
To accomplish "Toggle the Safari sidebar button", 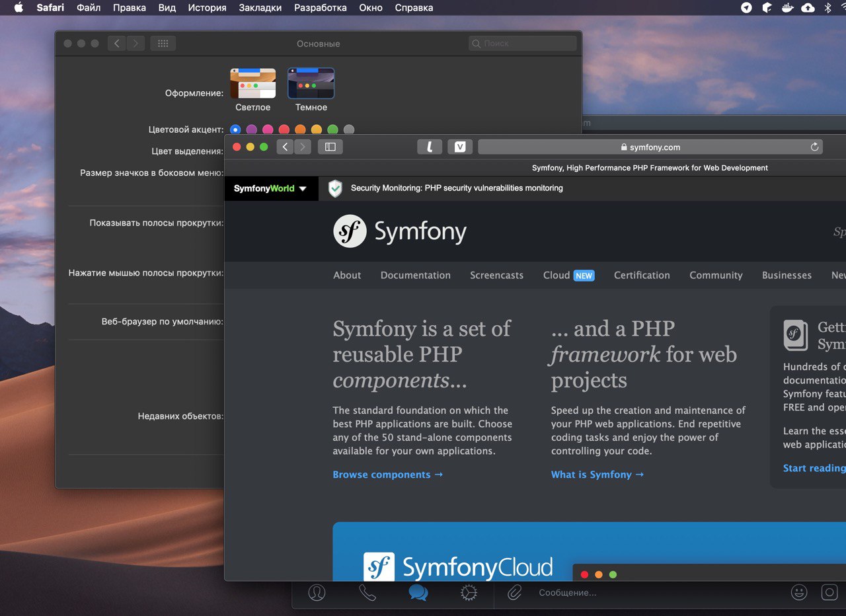I will point(330,147).
